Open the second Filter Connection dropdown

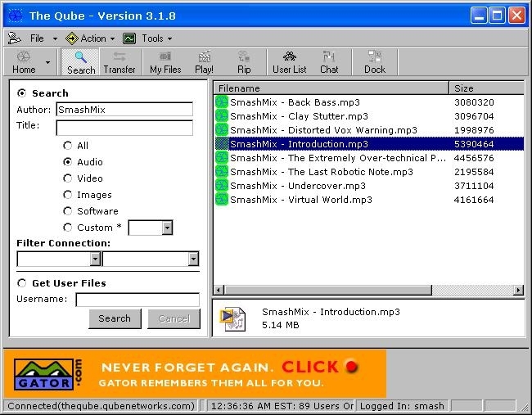click(x=193, y=259)
